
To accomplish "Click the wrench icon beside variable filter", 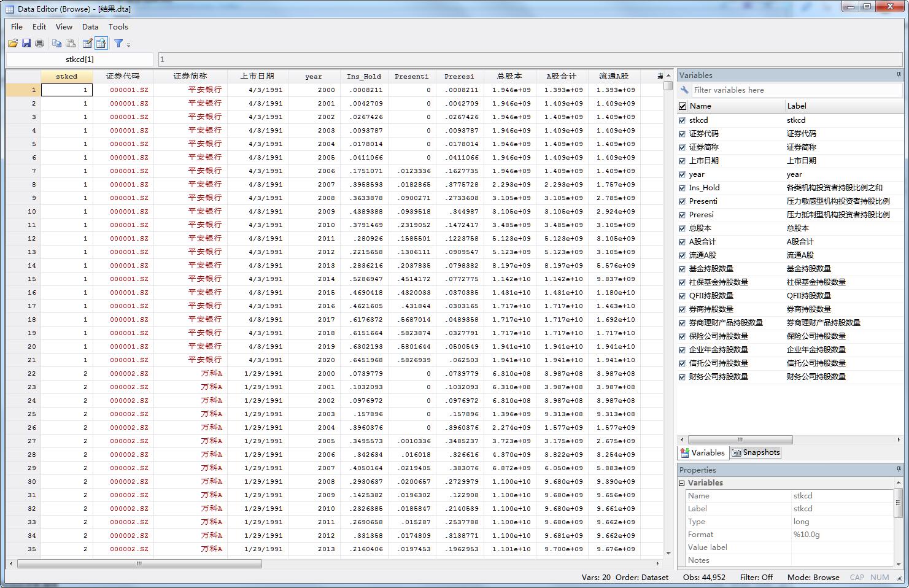I will tap(684, 90).
